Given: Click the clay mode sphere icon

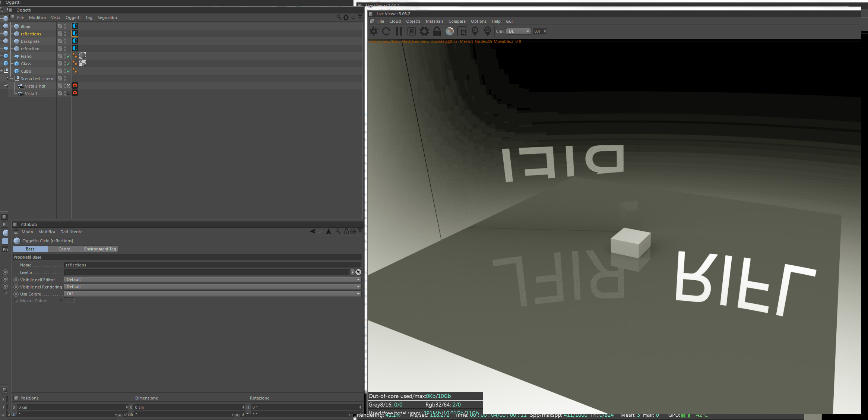Looking at the screenshot, I should 450,31.
